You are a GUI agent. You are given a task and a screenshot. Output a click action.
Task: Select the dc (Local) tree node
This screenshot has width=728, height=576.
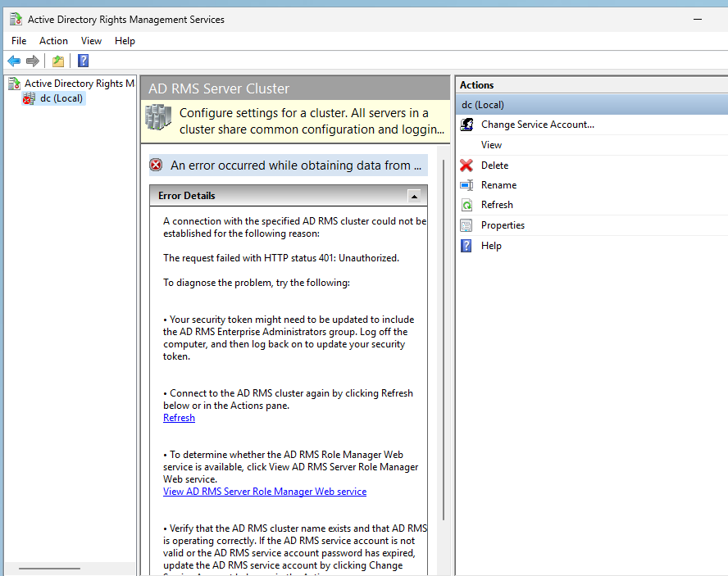click(x=61, y=98)
